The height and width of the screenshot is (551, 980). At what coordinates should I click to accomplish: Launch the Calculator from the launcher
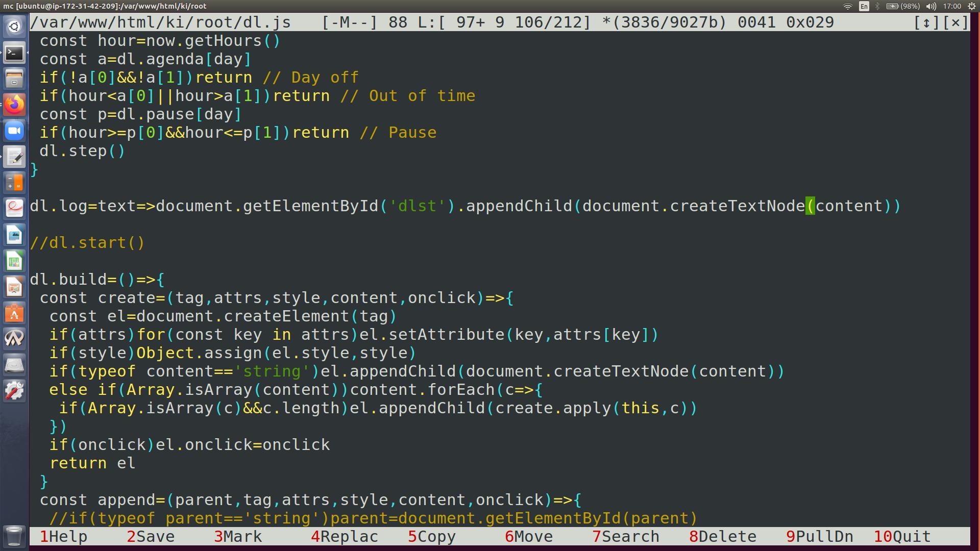click(14, 183)
